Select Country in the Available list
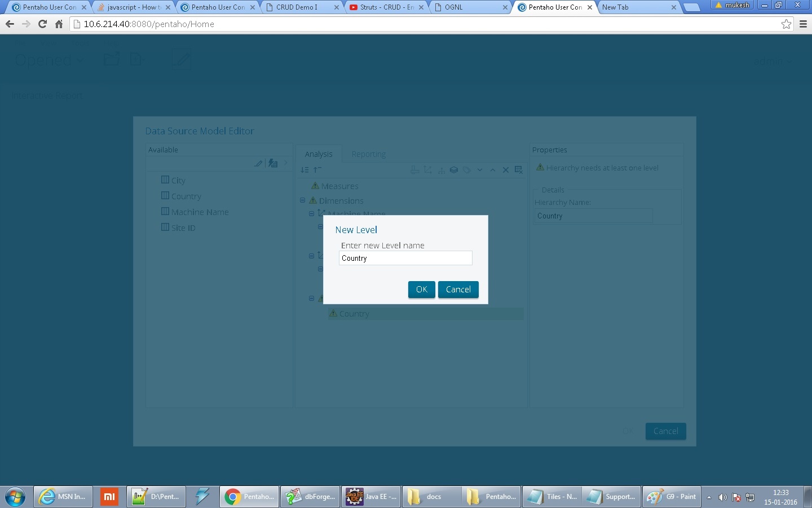The height and width of the screenshot is (508, 812). coord(186,196)
